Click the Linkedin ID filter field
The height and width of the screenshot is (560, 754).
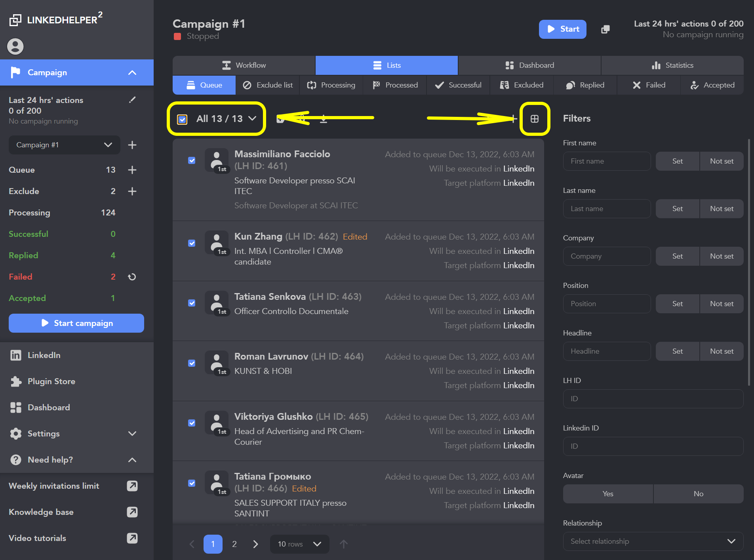pos(653,446)
